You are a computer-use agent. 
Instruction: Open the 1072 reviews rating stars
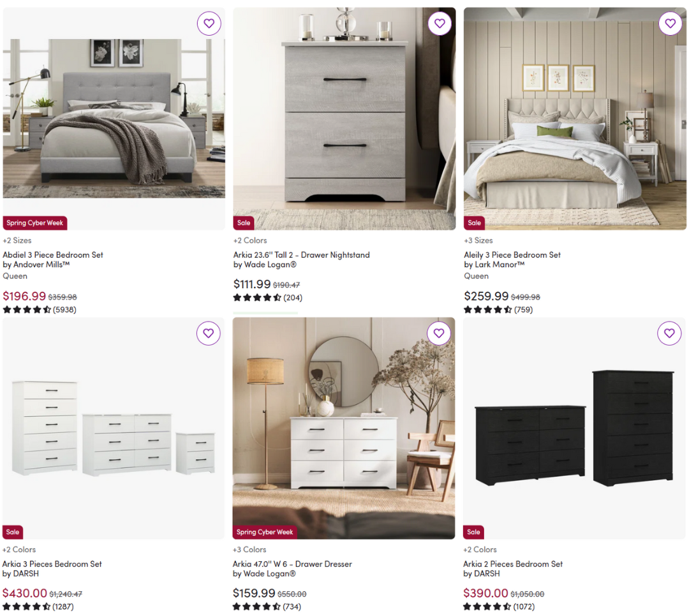499,607
